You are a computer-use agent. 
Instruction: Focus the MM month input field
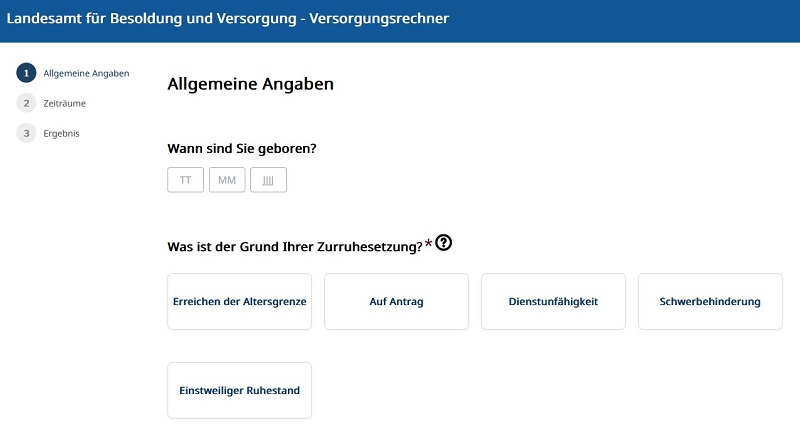[x=227, y=180]
